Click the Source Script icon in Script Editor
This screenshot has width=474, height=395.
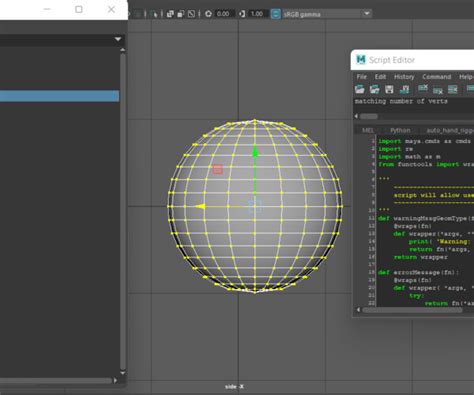[375, 89]
